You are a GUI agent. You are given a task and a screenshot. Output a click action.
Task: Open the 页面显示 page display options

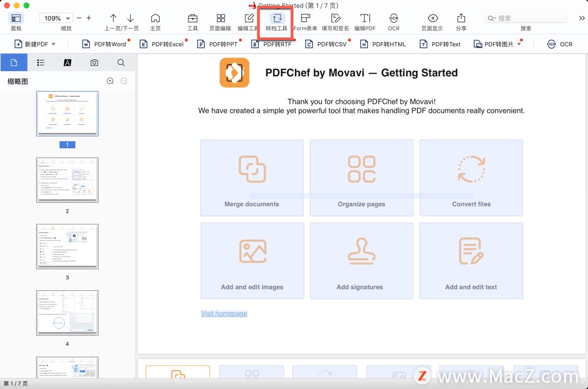pyautogui.click(x=432, y=18)
